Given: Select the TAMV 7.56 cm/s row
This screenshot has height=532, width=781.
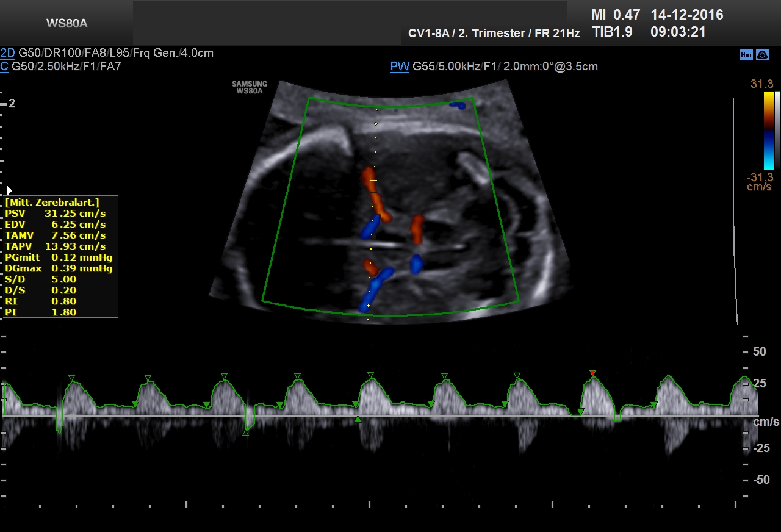Looking at the screenshot, I should click(x=56, y=235).
